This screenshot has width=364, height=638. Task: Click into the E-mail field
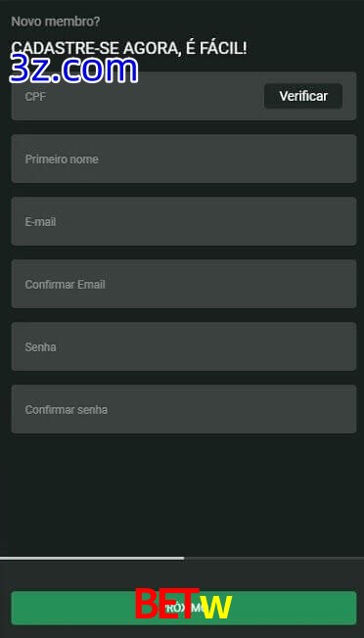click(184, 221)
